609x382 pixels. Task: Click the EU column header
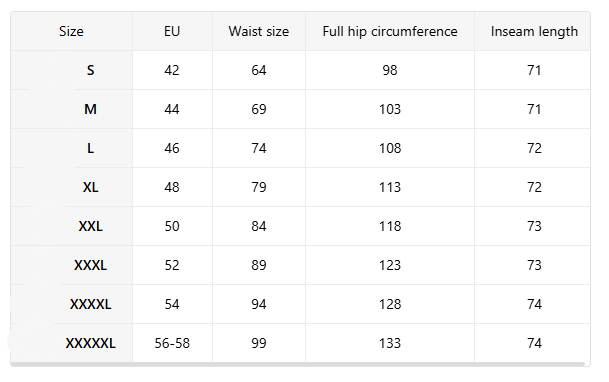172,31
